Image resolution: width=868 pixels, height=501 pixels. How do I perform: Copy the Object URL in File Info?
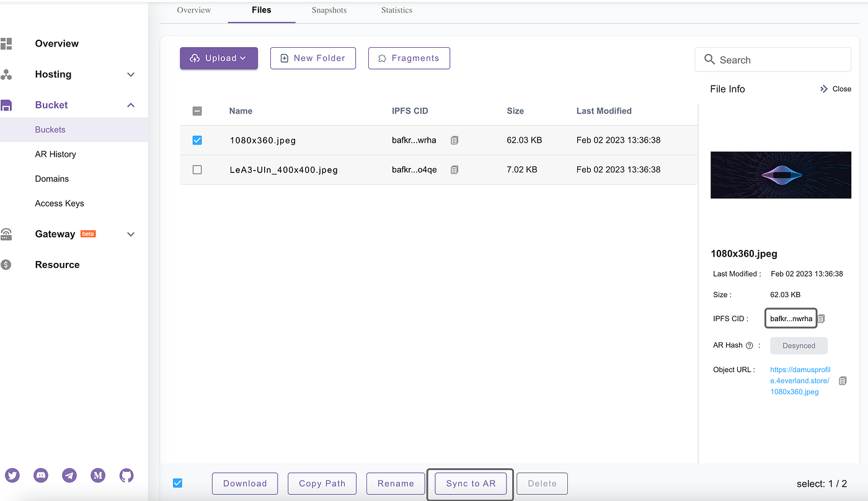coord(843,381)
